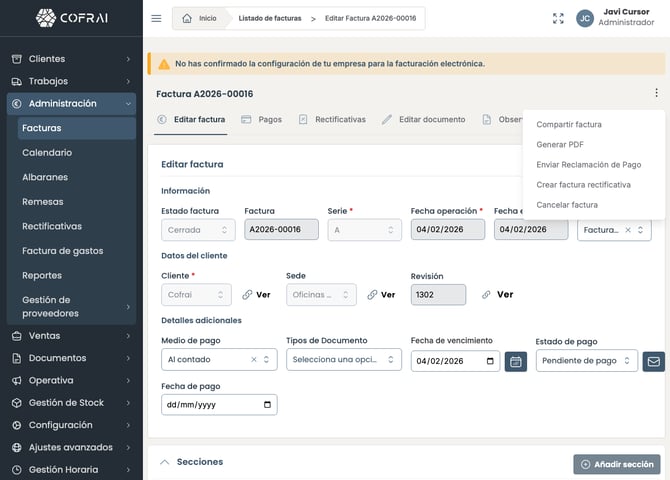Click the calendar icon beside Fecha de vencimiento
The image size is (670, 480).
tap(516, 361)
